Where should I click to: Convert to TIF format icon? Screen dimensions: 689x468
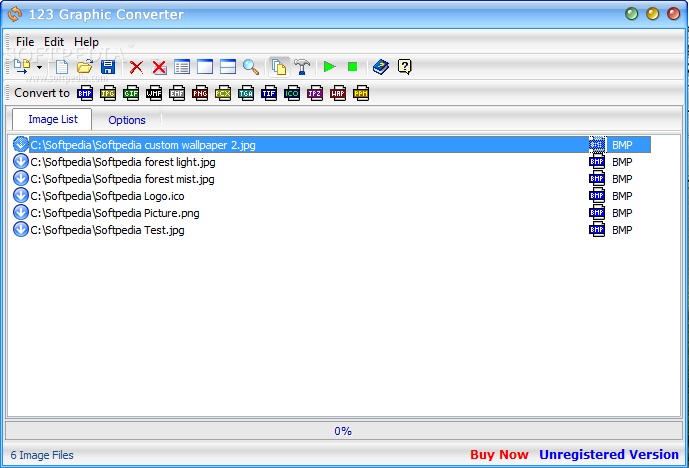pos(268,93)
